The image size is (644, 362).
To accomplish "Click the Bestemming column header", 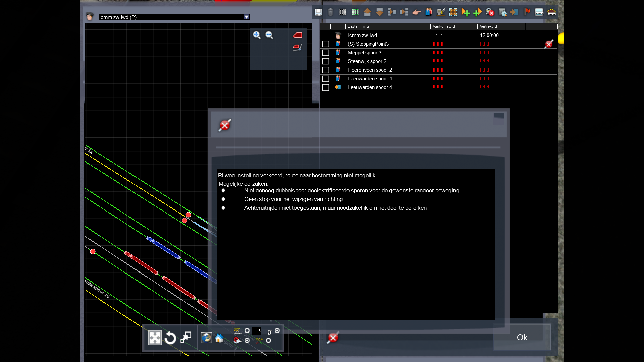I will click(388, 26).
